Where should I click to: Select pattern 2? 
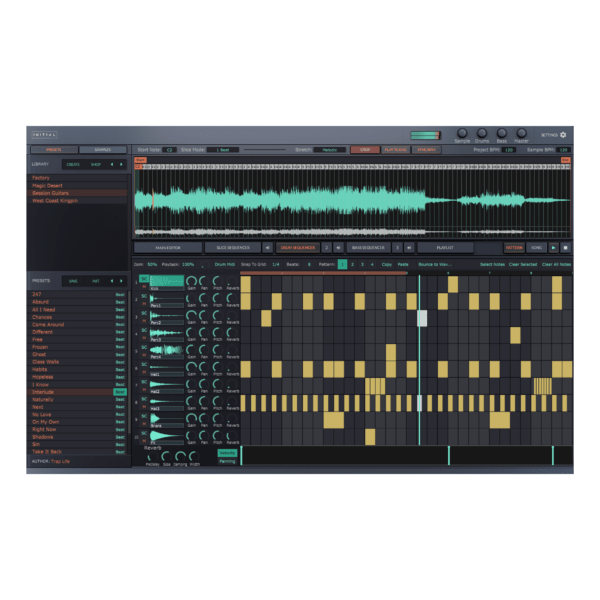tap(352, 264)
